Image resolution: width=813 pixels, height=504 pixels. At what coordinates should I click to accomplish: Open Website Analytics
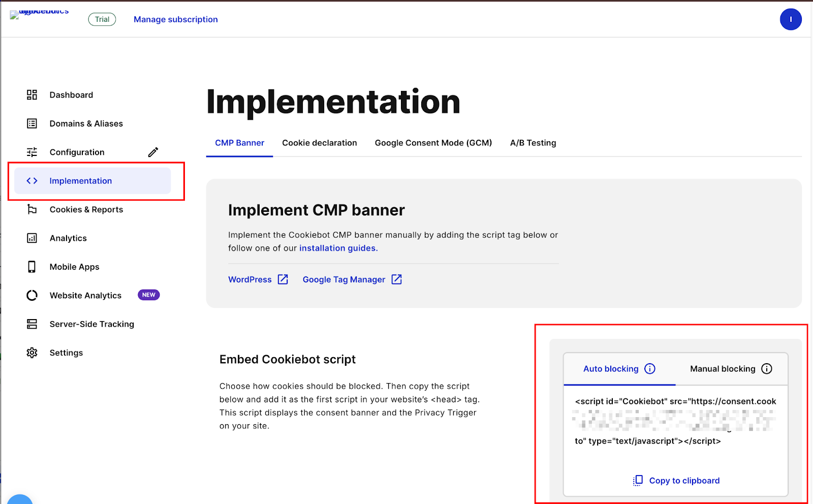coord(85,295)
